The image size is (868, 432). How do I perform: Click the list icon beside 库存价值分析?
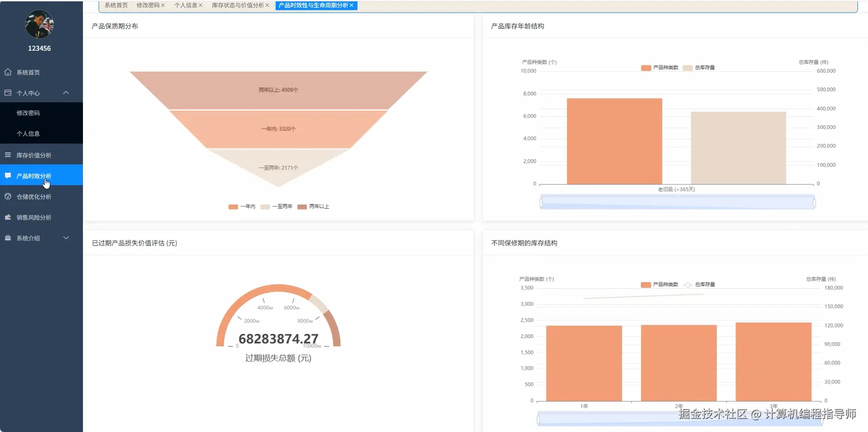(x=8, y=155)
